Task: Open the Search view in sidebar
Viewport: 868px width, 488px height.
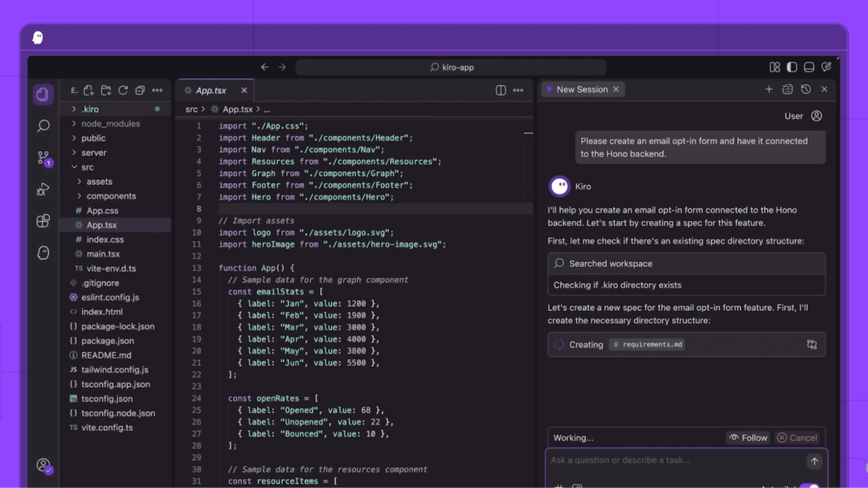Action: pyautogui.click(x=43, y=126)
